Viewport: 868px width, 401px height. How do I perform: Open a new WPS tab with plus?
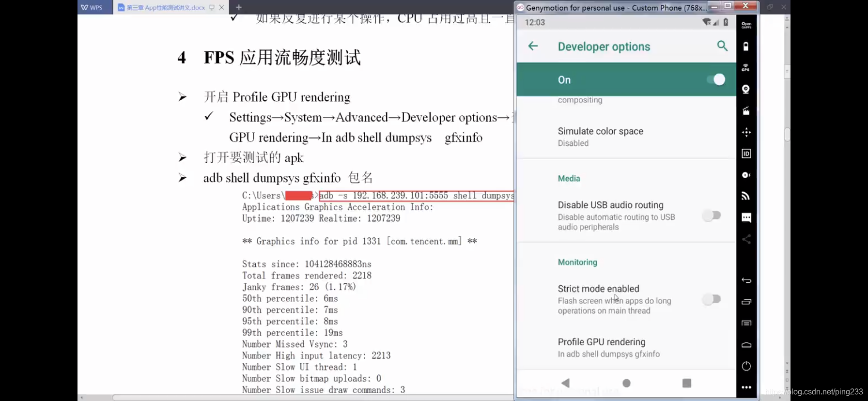(x=239, y=7)
